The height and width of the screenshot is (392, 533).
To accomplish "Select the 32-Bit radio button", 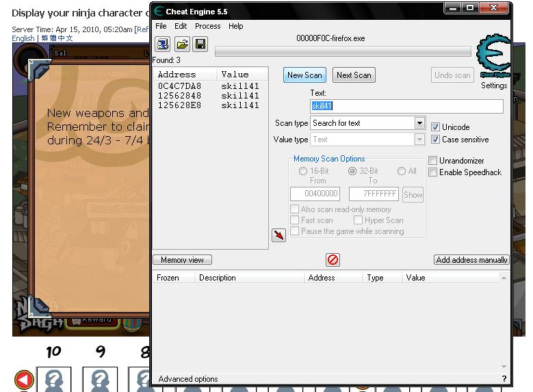I will 352,171.
